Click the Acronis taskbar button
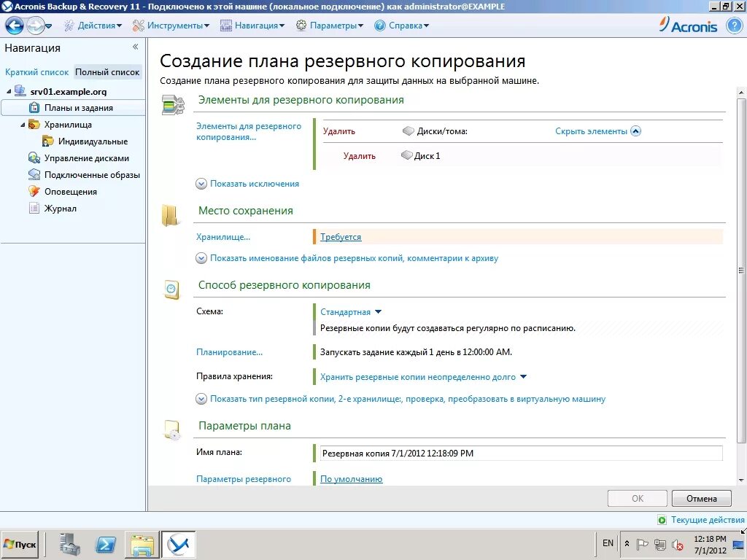Image resolution: width=747 pixels, height=560 pixels. [x=179, y=544]
